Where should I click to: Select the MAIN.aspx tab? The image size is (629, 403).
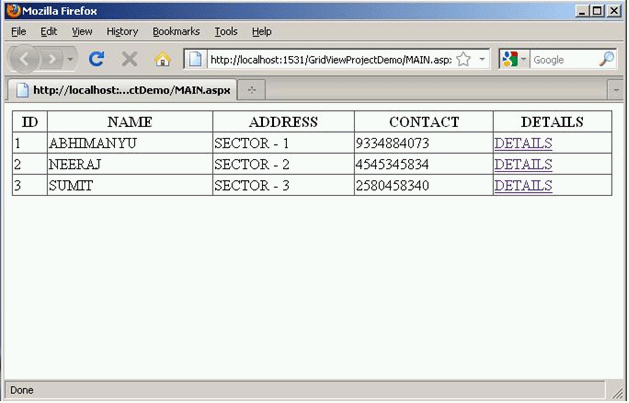[122, 90]
